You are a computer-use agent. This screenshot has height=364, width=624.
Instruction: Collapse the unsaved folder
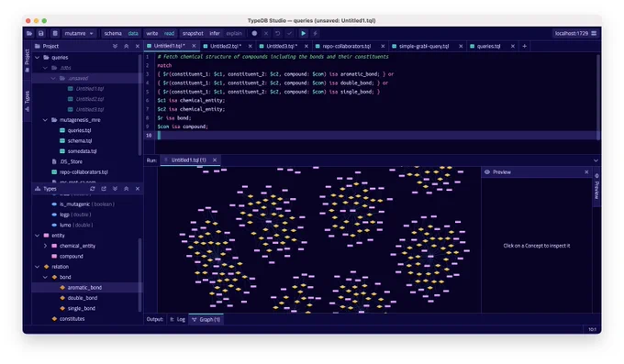tap(53, 78)
